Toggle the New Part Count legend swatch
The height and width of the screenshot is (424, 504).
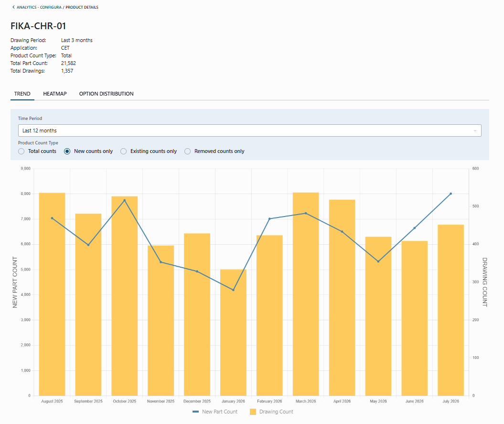click(195, 412)
